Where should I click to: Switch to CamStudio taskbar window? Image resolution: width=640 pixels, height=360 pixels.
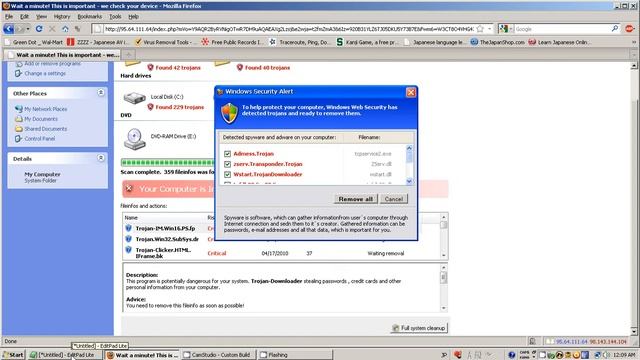point(218,355)
